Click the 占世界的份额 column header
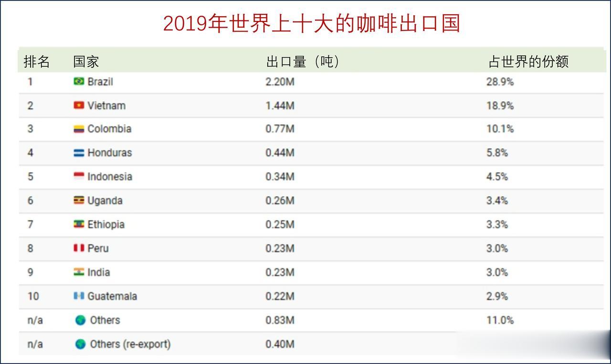Viewport: 611px width, 364px height. point(528,62)
